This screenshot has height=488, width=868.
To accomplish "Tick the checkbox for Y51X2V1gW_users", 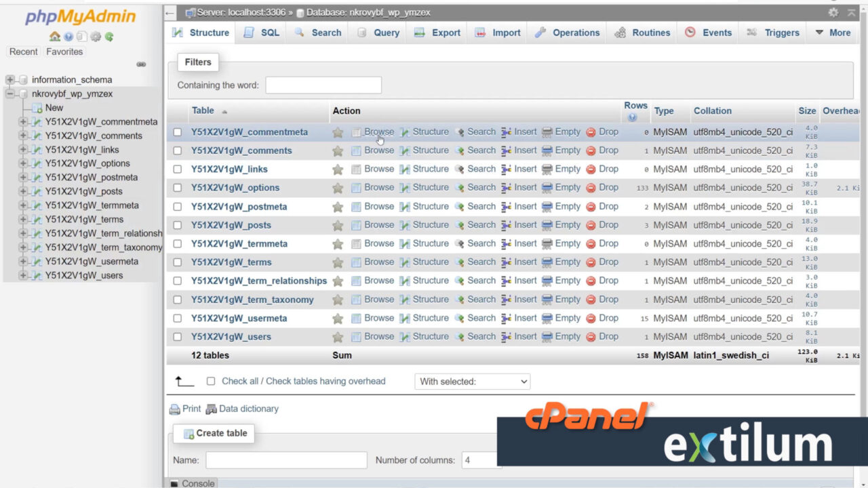I will 177,336.
